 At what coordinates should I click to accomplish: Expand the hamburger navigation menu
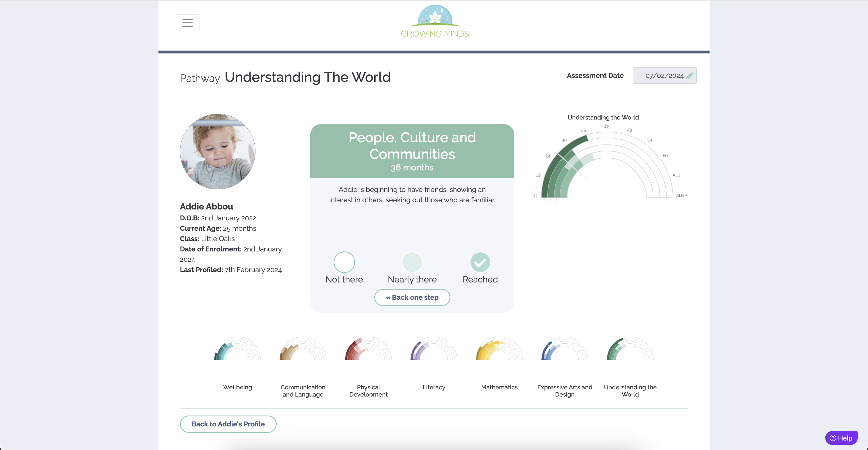click(x=187, y=23)
